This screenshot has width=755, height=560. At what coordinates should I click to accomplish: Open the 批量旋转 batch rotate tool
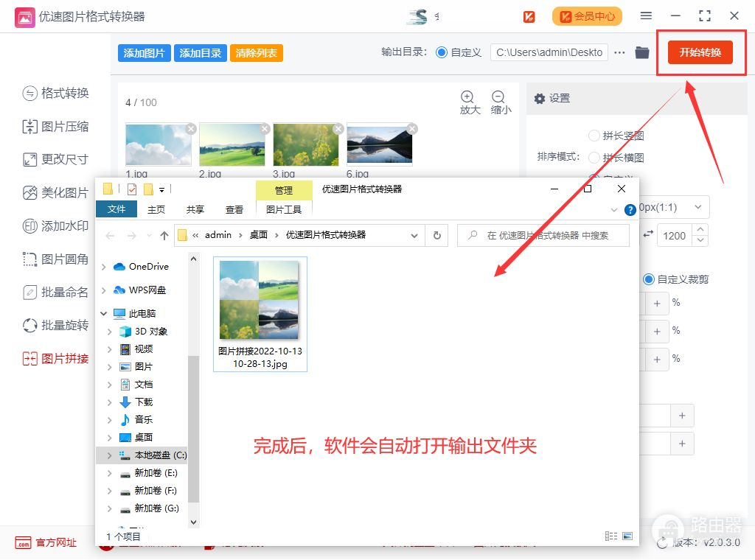pos(55,325)
